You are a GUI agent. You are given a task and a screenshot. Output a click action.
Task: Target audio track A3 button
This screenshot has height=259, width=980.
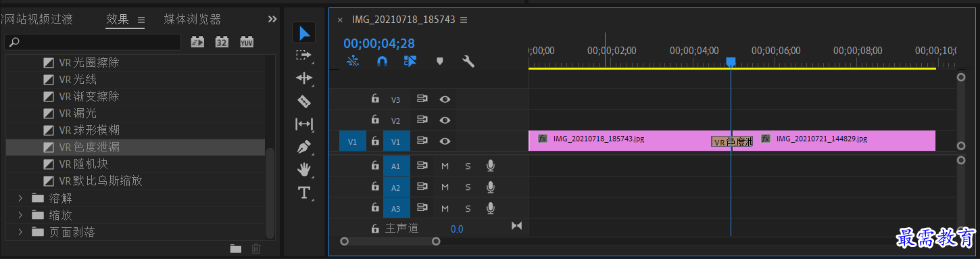pyautogui.click(x=396, y=208)
